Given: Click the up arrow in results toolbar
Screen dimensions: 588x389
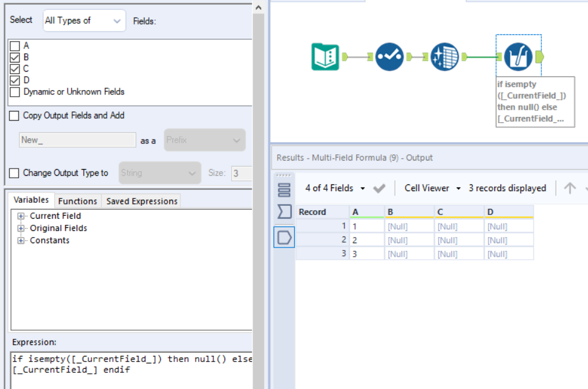Looking at the screenshot, I should (570, 188).
